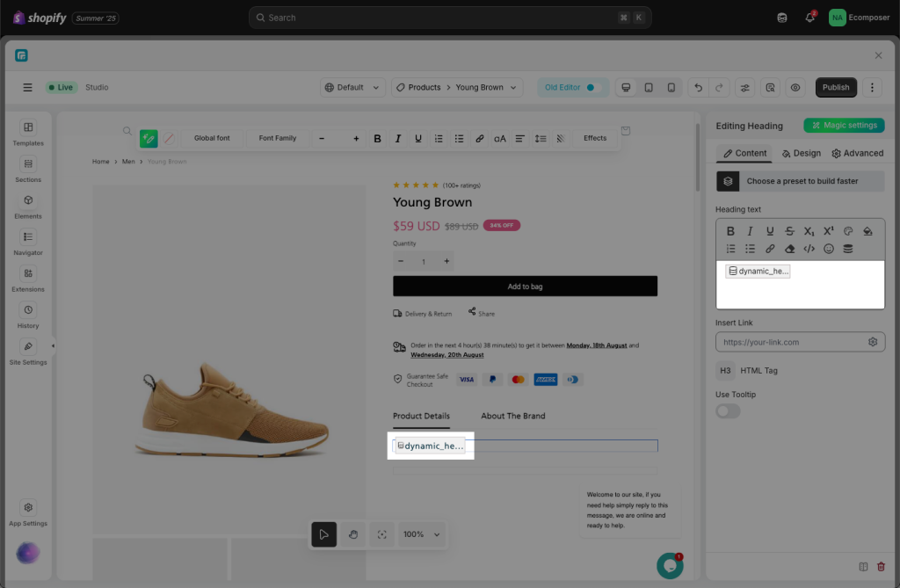The image size is (900, 588).
Task: Open the 100% zoom dropdown
Action: tap(421, 534)
